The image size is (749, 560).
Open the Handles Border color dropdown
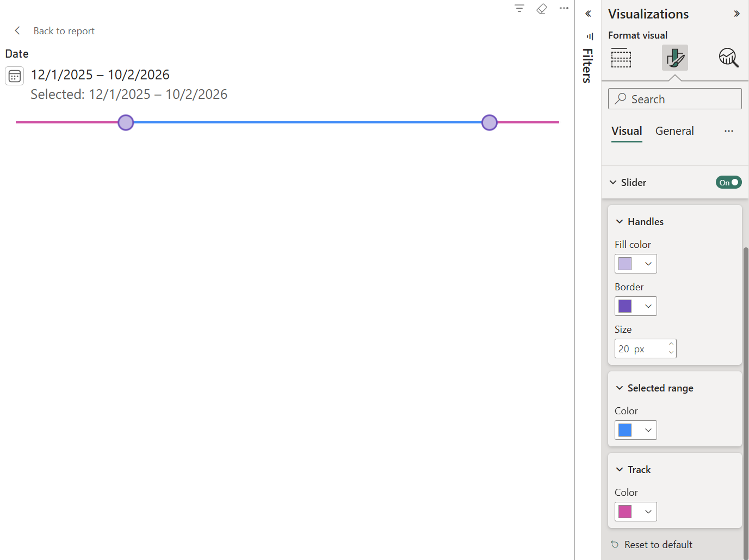636,306
